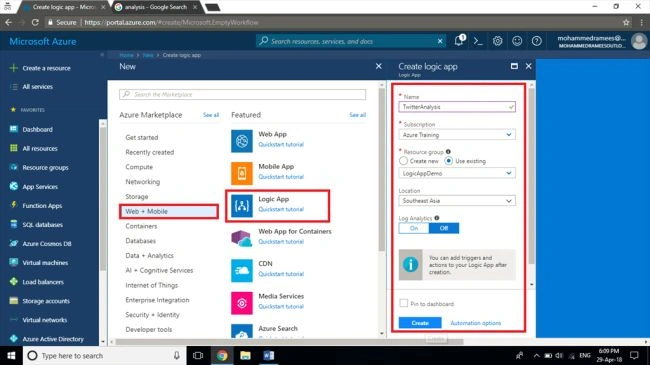Click the New blade vertical scrollbar
The width and height of the screenshot is (650, 365).
(x=381, y=170)
